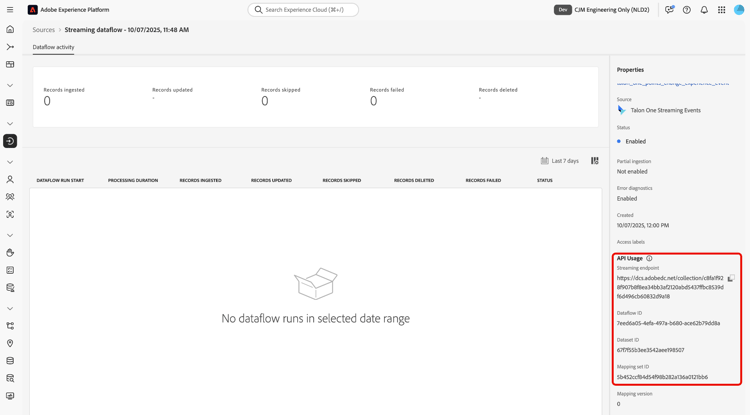Click the table-style sidebar icon above Sources
Viewport: 750px width, 415px height.
pyautogui.click(x=10, y=103)
